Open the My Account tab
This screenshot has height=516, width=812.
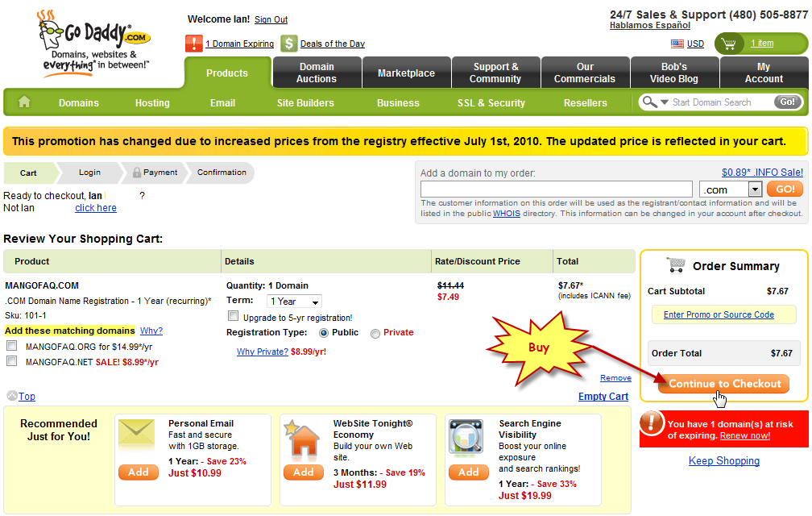click(x=764, y=73)
